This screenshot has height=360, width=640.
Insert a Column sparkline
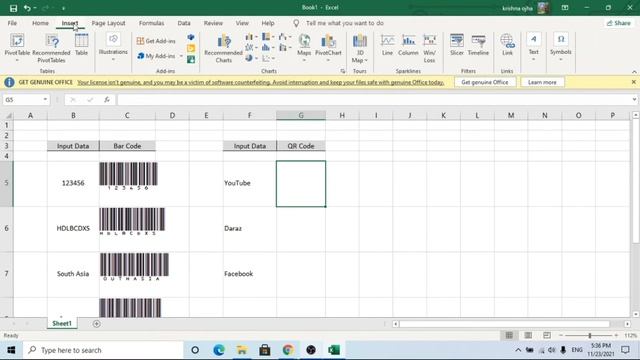408,45
